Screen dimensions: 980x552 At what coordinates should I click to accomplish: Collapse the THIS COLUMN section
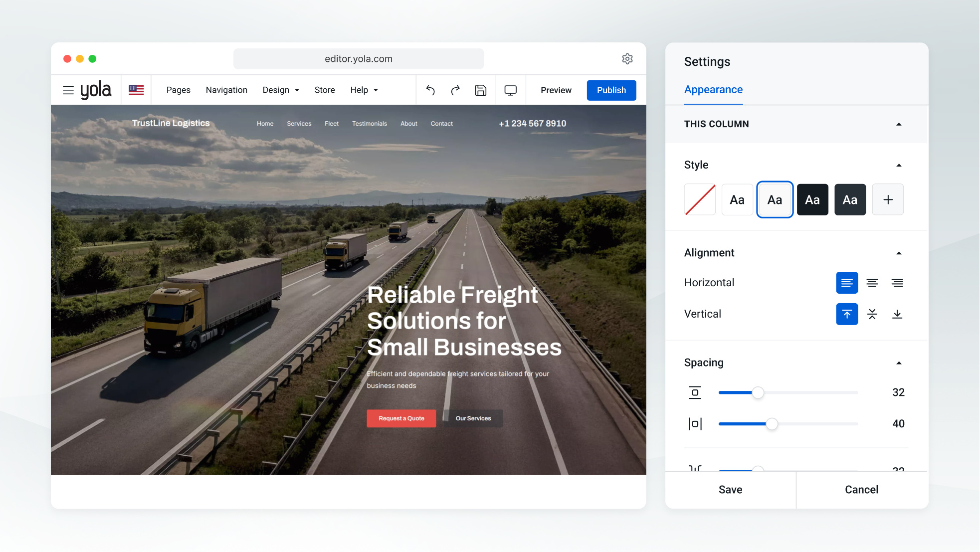click(x=899, y=124)
